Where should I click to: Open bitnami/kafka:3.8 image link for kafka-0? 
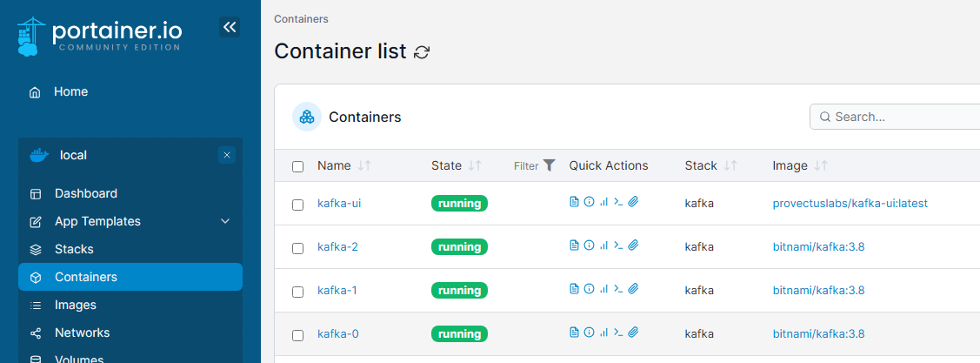[819, 334]
